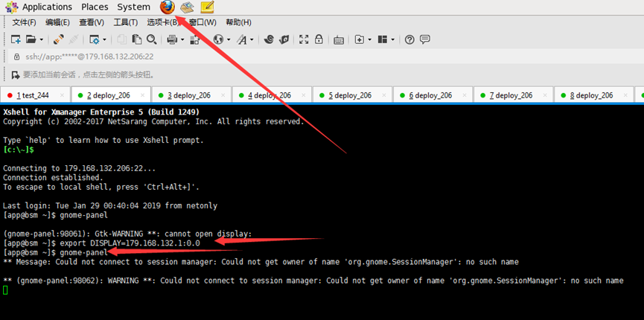This screenshot has height=320, width=644.
Task: Click the ssh://app address bar field
Action: click(x=325, y=57)
